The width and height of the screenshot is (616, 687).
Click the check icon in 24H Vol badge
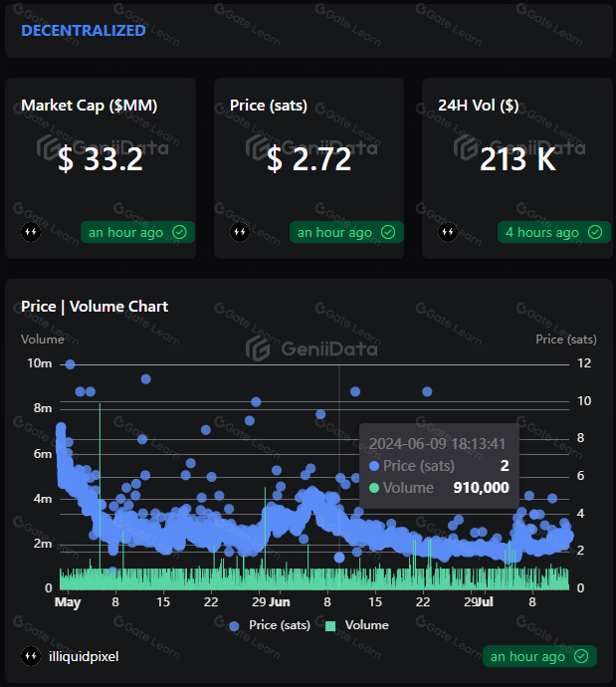[595, 232]
